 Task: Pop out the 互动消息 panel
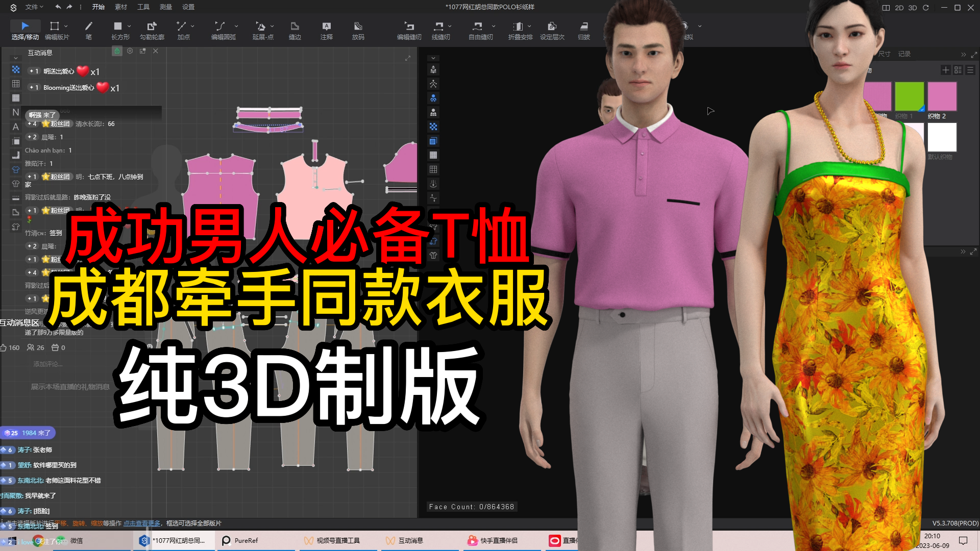(143, 51)
